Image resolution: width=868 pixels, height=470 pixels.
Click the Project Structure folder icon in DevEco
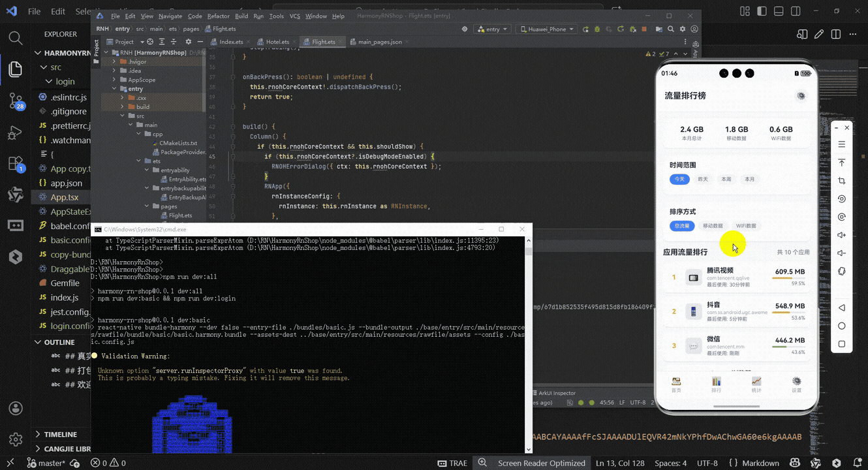659,29
